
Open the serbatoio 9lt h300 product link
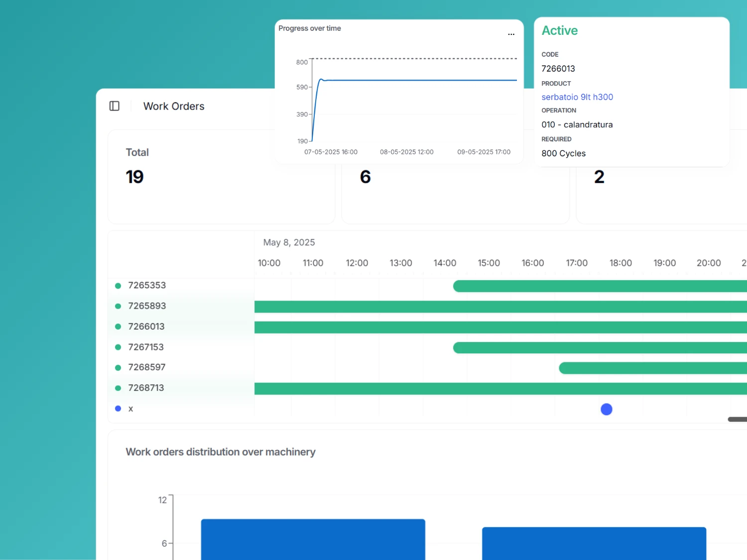(577, 97)
